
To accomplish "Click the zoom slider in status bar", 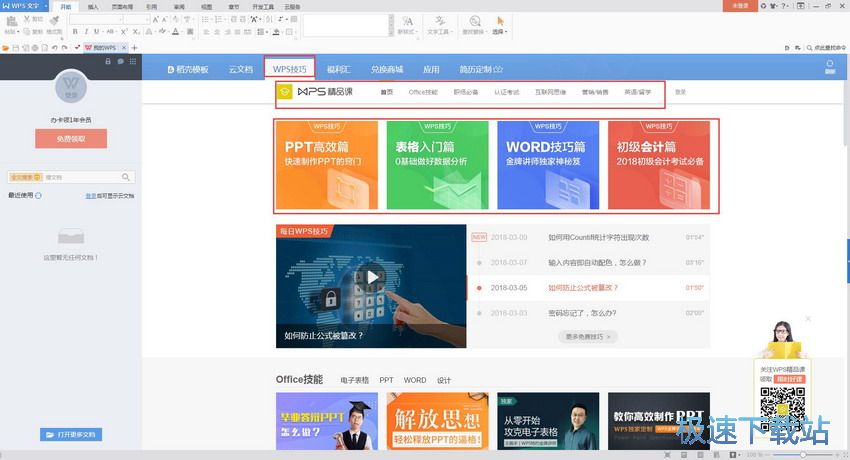I will 803,455.
